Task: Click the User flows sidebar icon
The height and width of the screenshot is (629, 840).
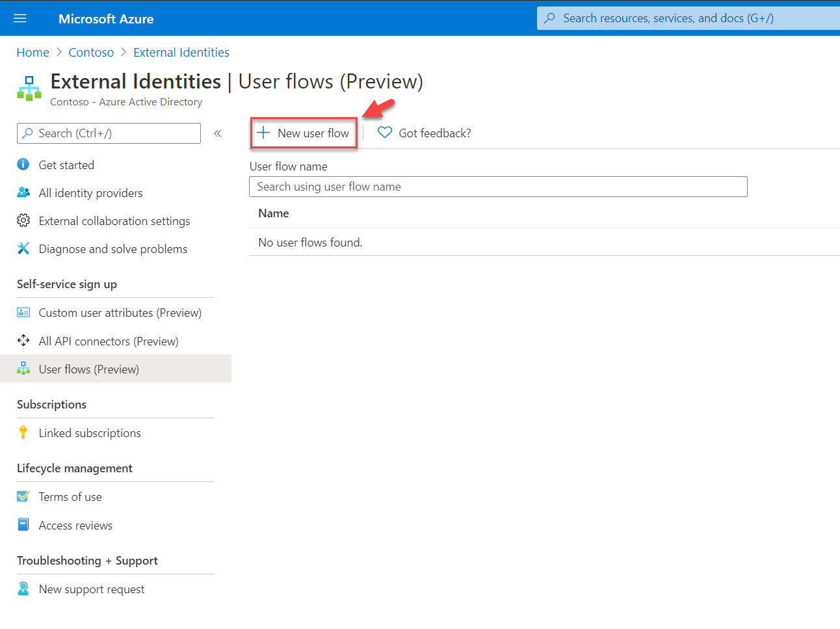Action: 23,368
